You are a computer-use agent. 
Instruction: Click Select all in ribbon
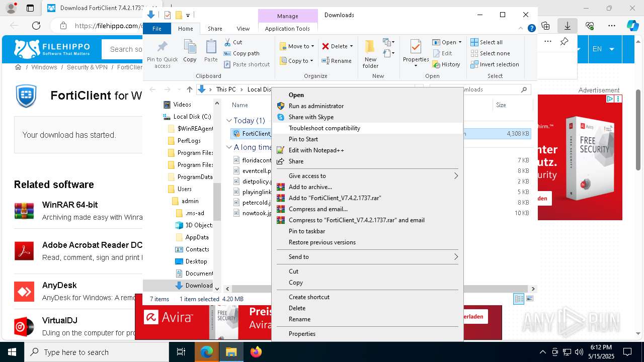click(x=487, y=42)
